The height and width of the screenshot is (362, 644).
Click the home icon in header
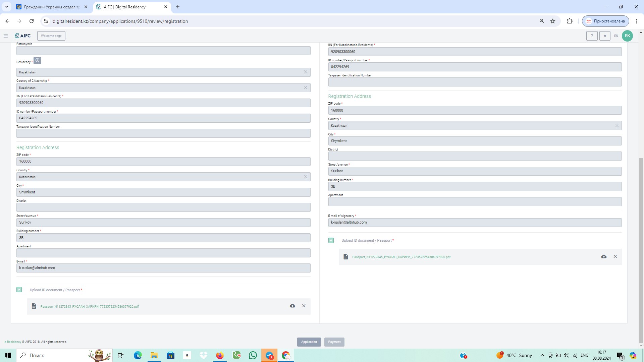coord(605,36)
